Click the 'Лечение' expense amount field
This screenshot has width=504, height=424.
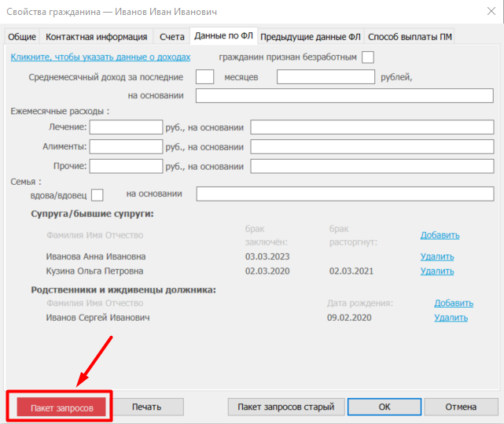pos(125,127)
